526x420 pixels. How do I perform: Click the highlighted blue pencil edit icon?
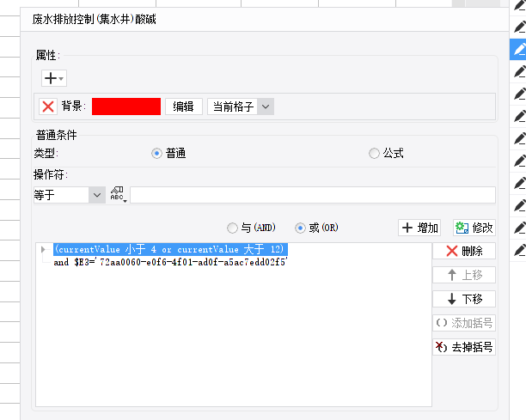[518, 49]
